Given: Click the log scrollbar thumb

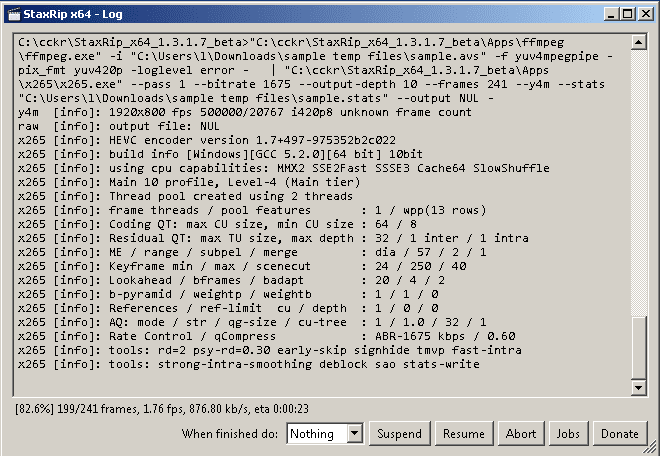Looking at the screenshot, I should point(639,348).
